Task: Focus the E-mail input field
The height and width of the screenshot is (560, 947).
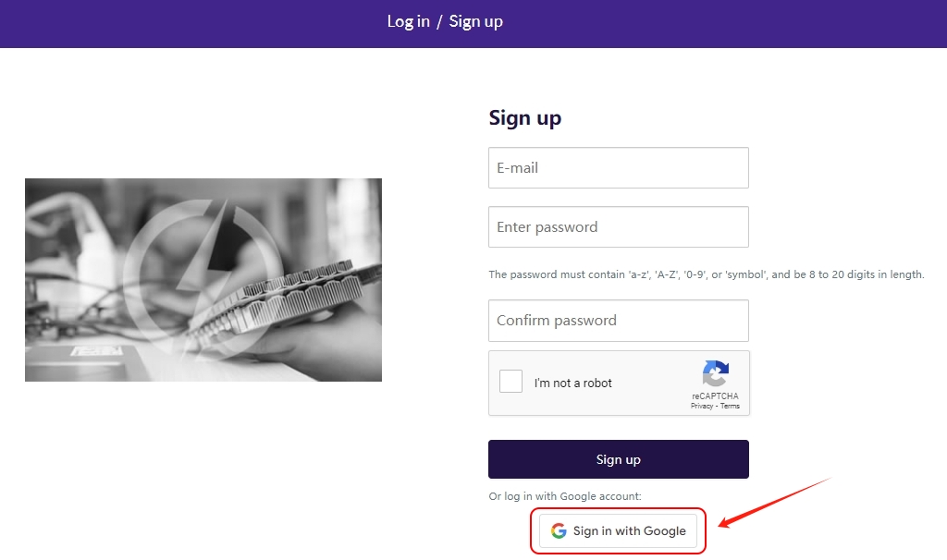Action: 618,168
